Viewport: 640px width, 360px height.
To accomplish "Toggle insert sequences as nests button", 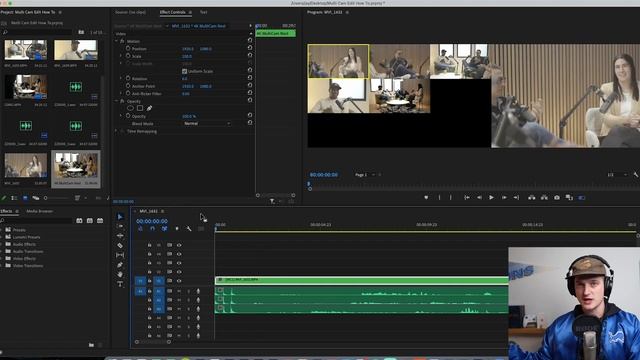I will pyautogui.click(x=140, y=229).
